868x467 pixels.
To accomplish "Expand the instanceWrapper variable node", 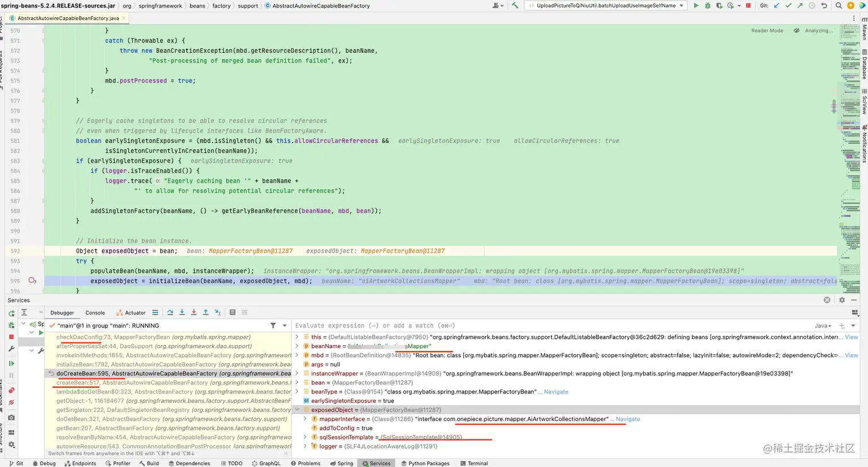I will click(x=297, y=373).
